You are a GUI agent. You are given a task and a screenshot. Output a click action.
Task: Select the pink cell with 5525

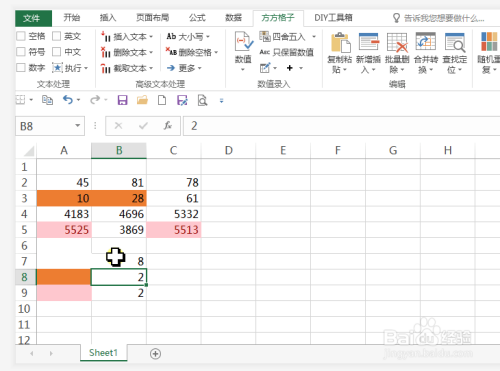[64, 230]
